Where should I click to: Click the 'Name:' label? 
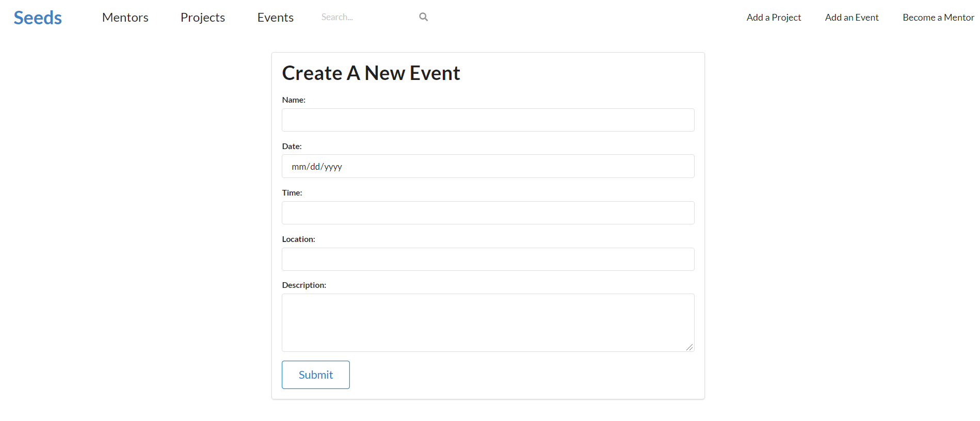point(294,100)
